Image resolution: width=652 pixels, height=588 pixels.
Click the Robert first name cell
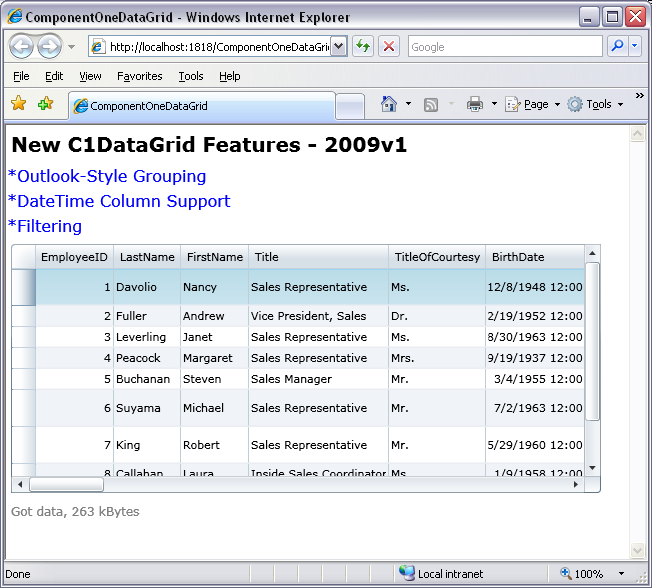215,445
